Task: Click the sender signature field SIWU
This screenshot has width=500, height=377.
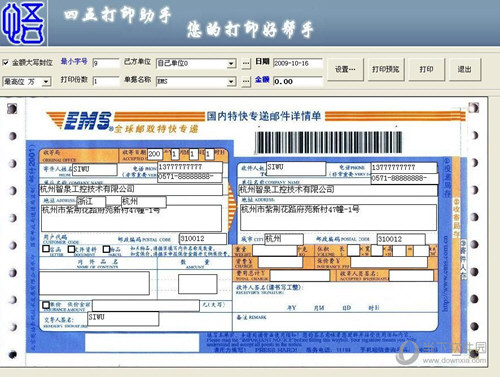Action: pyautogui.click(x=123, y=319)
